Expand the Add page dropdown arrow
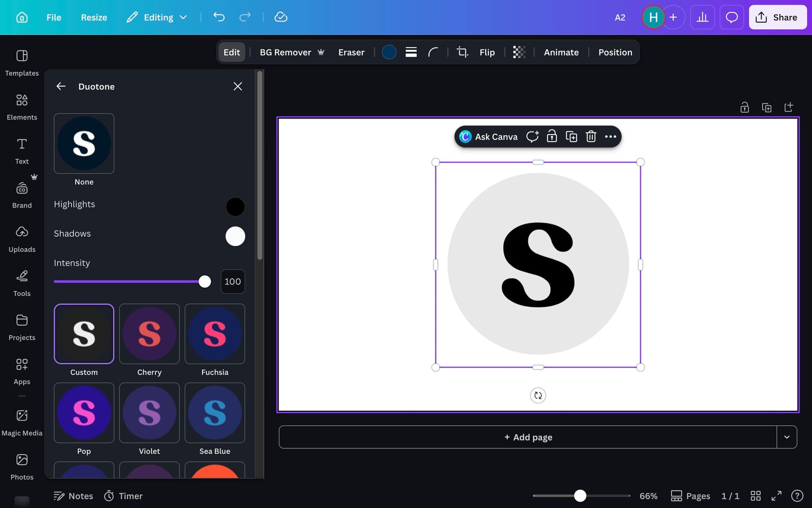The width and height of the screenshot is (812, 508). pos(787,437)
